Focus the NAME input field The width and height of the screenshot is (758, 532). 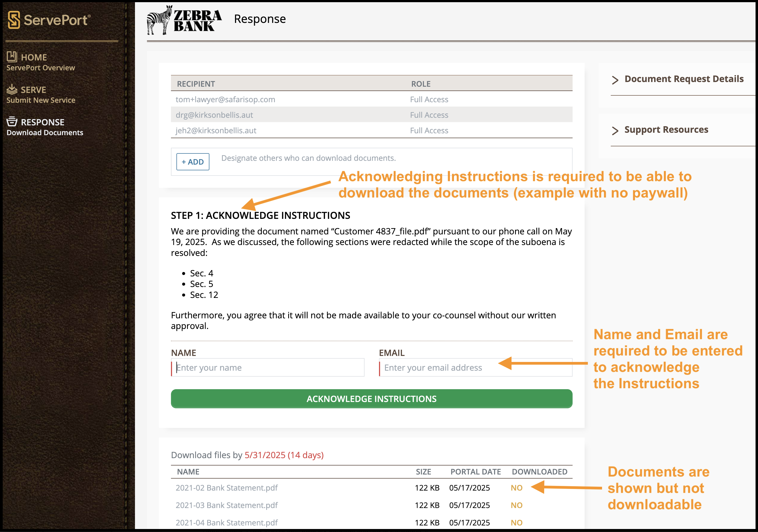[x=268, y=368]
